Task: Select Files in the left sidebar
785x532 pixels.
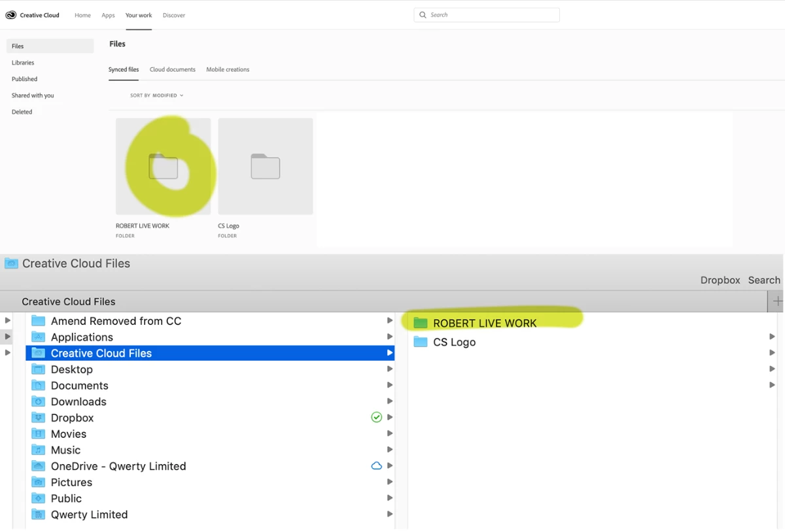Action: click(50, 46)
